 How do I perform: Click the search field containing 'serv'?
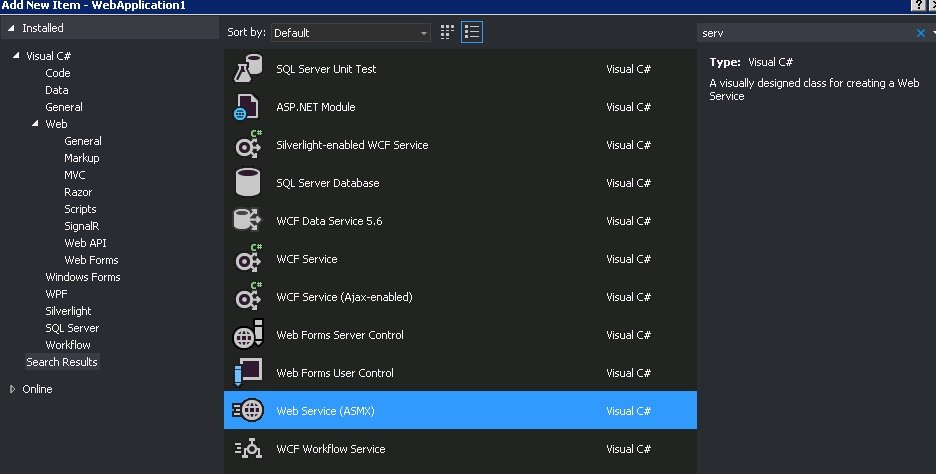800,33
